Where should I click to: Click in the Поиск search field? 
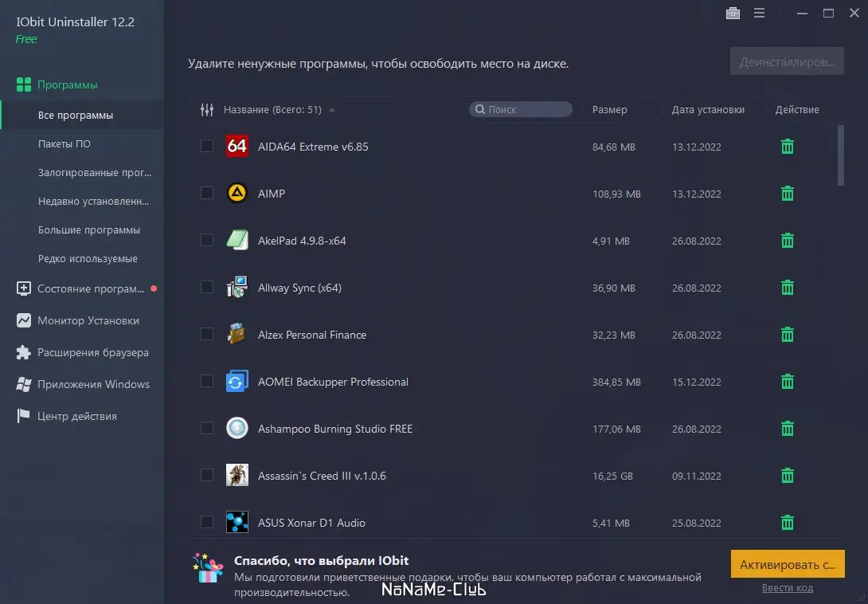[521, 110]
